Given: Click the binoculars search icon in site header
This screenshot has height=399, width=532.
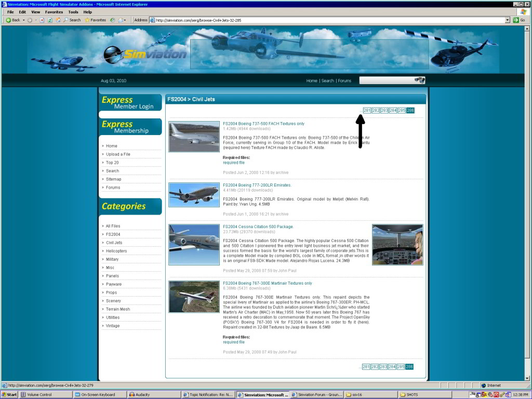Looking at the screenshot, I should [x=420, y=80].
